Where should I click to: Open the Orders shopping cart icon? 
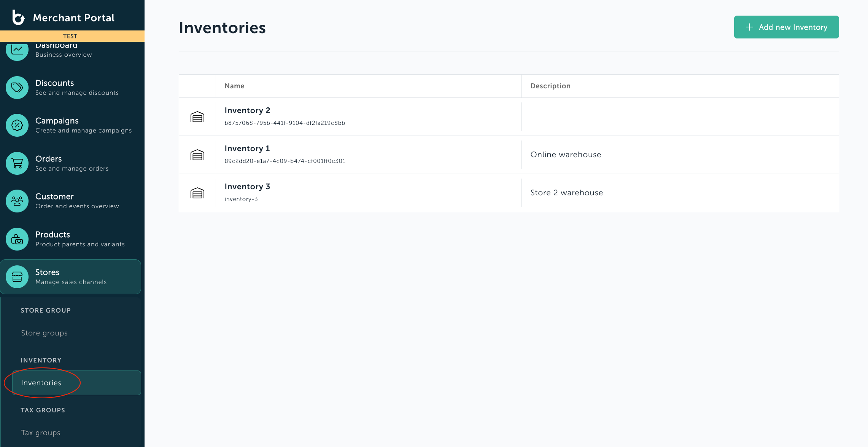click(17, 163)
